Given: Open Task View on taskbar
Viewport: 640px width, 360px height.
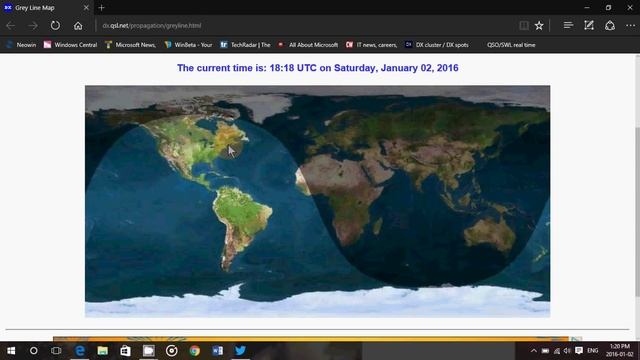Looking at the screenshot, I should (56, 351).
